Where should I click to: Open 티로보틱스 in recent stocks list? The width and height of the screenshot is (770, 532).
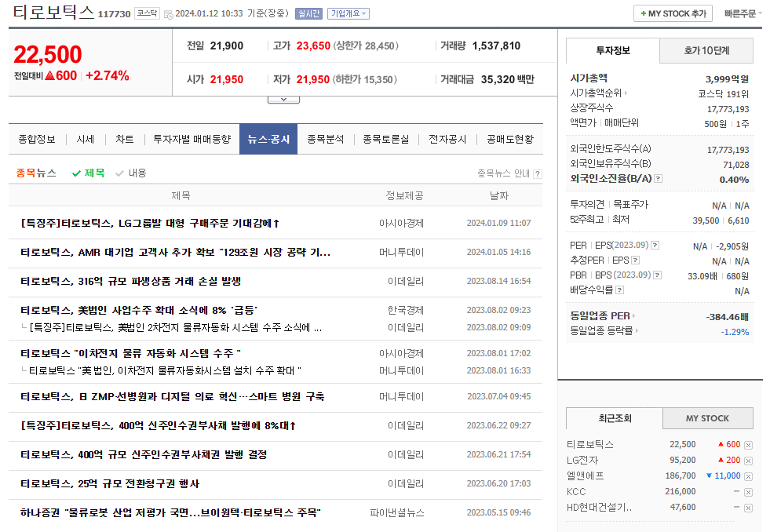tap(590, 444)
